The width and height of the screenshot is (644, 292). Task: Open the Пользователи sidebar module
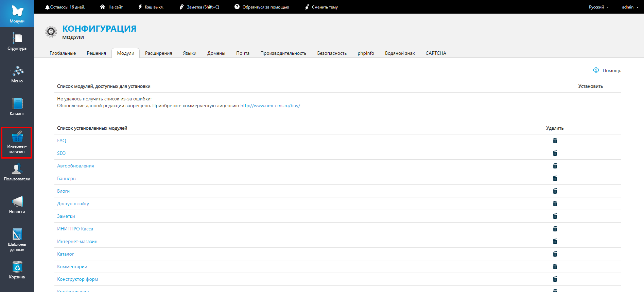tap(17, 172)
